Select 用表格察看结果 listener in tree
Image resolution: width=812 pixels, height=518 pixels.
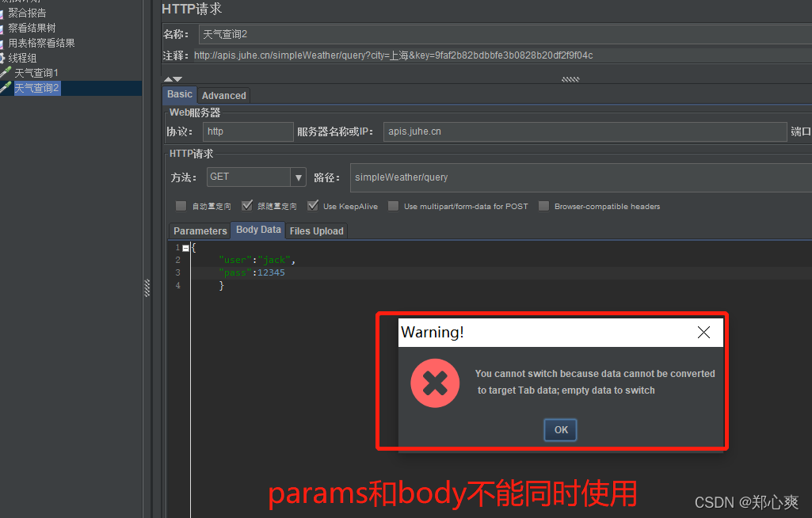click(x=41, y=43)
